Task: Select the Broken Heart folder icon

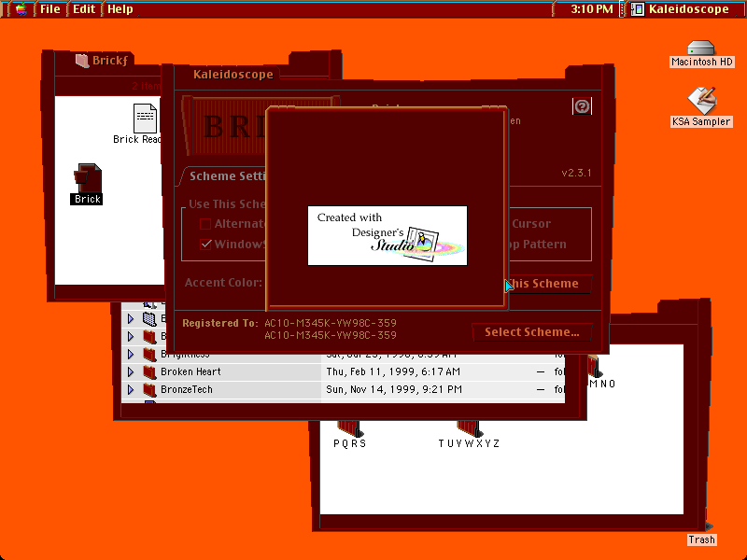Action: coord(149,371)
